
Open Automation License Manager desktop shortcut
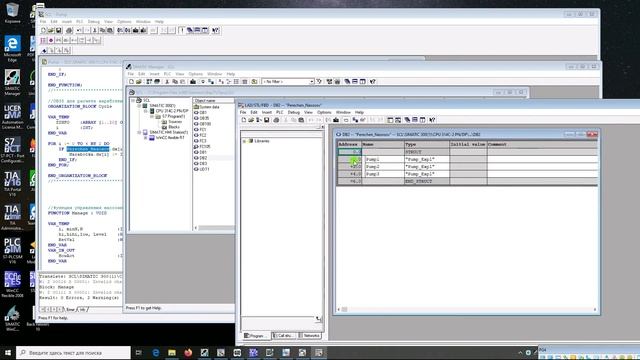12,116
